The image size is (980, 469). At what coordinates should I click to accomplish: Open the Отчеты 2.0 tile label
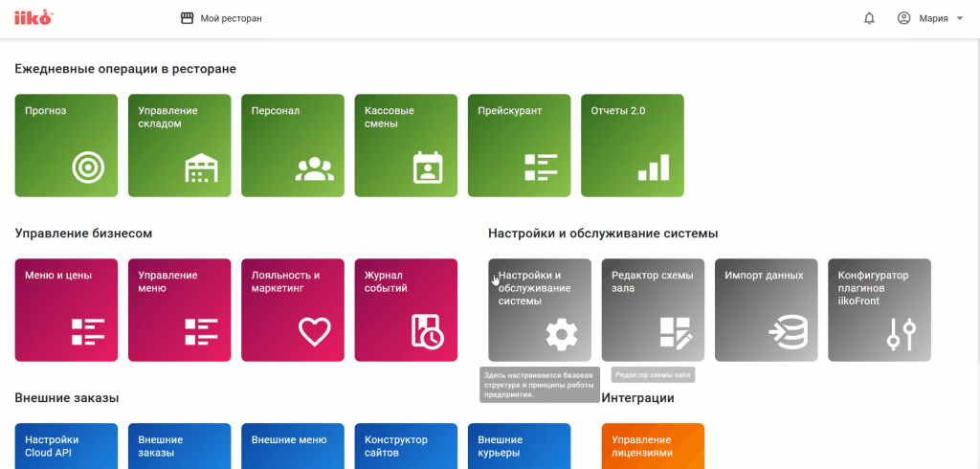pyautogui.click(x=618, y=111)
